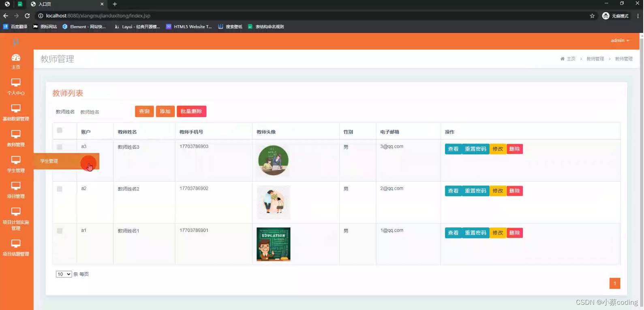Click the browser address bar URL
Image resolution: width=644 pixels, height=310 pixels.
point(98,16)
